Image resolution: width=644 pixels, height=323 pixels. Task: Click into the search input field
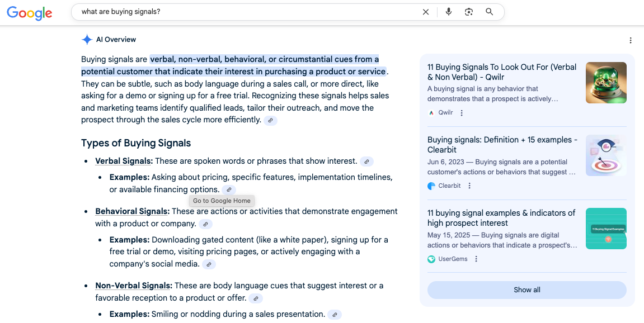click(246, 12)
